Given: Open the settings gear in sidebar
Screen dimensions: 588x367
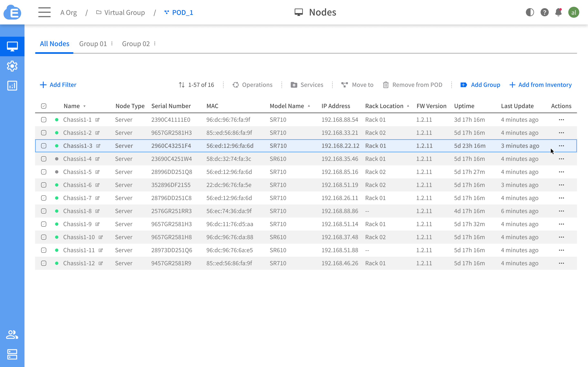Looking at the screenshot, I should [12, 66].
